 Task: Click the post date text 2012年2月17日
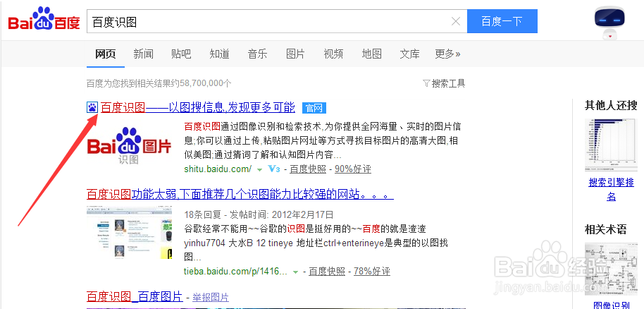click(x=302, y=214)
